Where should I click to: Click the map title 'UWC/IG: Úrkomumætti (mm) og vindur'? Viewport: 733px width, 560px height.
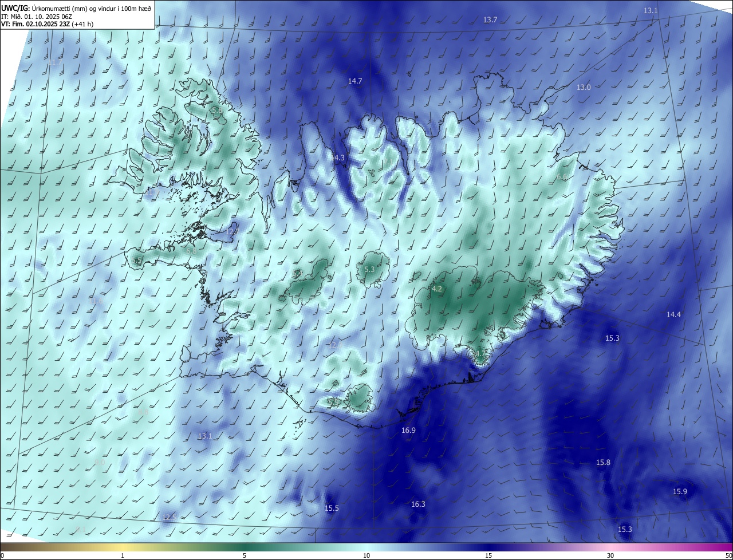[x=76, y=8]
